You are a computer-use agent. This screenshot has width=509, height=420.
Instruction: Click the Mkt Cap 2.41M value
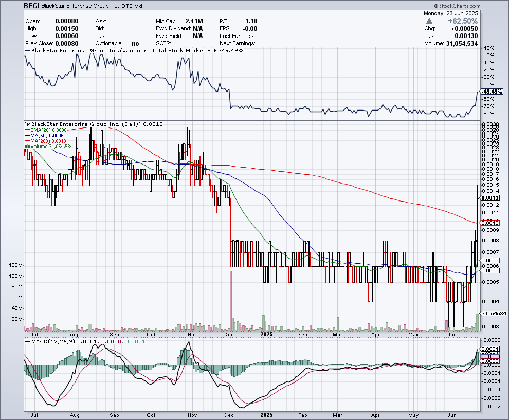point(194,21)
